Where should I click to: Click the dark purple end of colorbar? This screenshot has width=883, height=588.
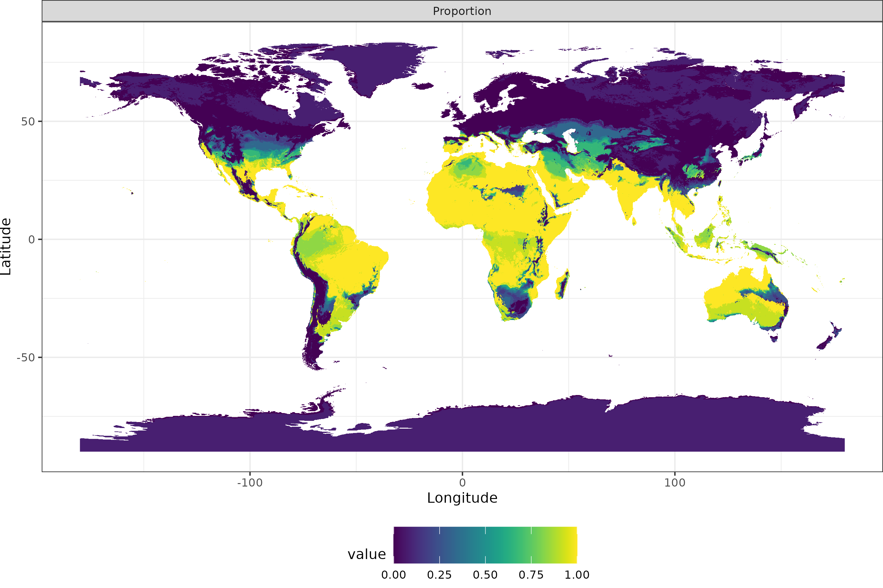(399, 545)
